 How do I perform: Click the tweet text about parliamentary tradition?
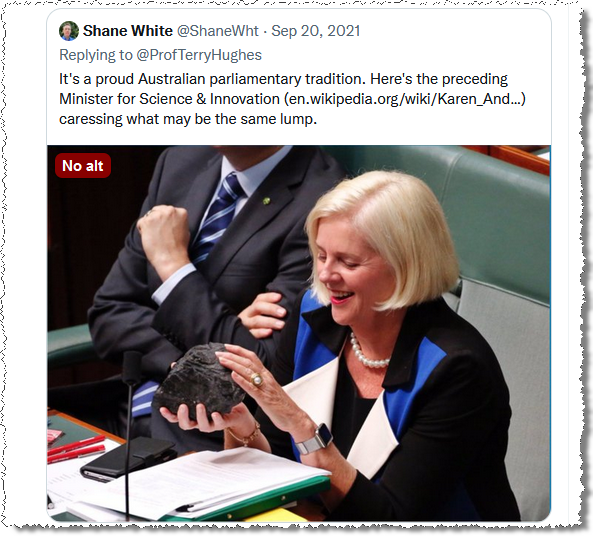(292, 99)
